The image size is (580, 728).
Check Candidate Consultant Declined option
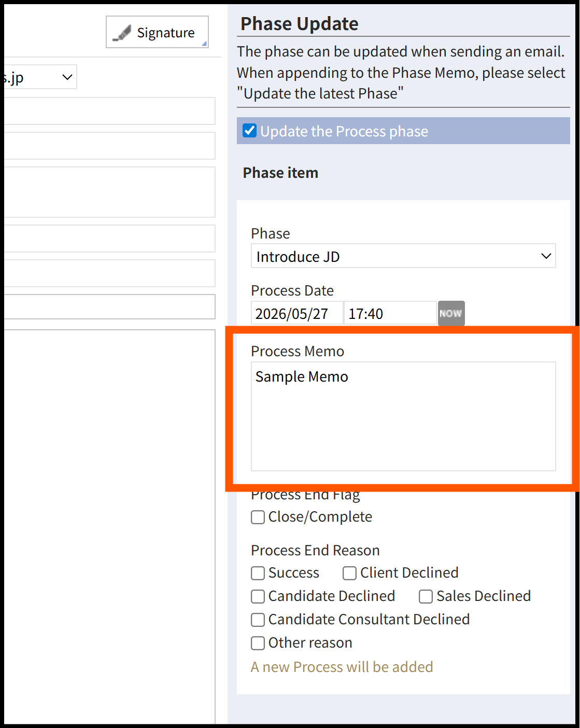[x=258, y=620]
